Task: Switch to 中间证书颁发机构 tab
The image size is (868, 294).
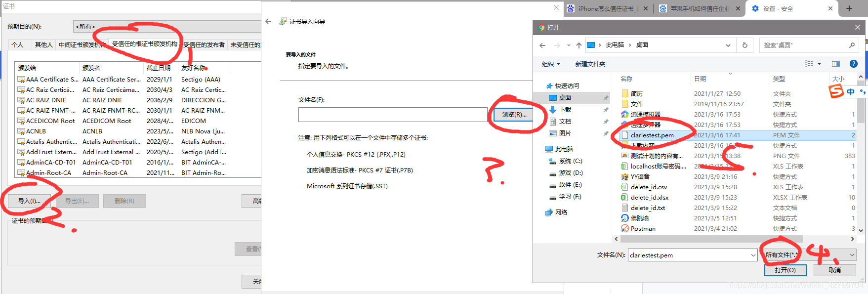Action: pos(82,45)
